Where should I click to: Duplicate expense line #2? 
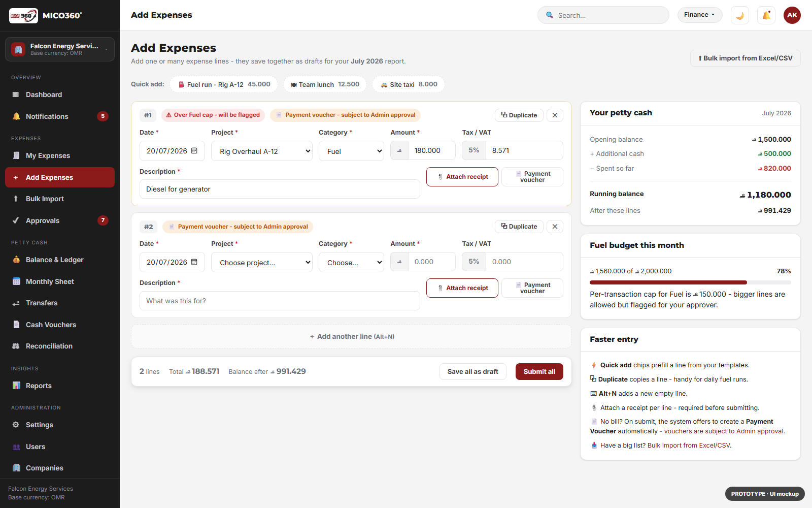(x=519, y=227)
